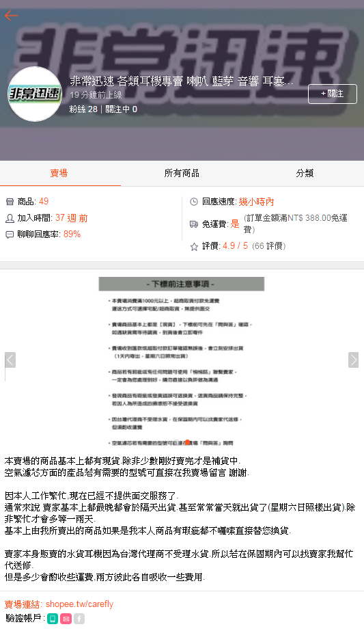Click the banner carousel indicator dot
Image resolution: width=364 pixels, height=631 pixels.
point(187,442)
